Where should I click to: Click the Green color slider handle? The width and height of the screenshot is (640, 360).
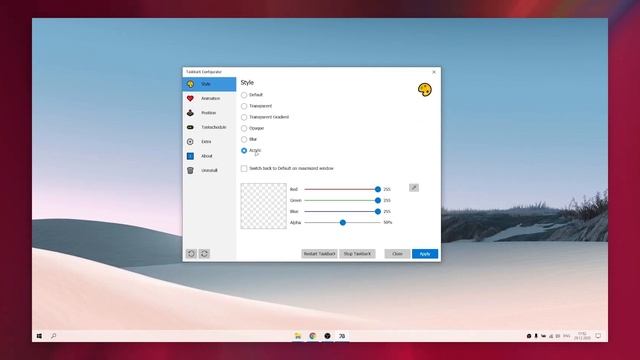(378, 200)
